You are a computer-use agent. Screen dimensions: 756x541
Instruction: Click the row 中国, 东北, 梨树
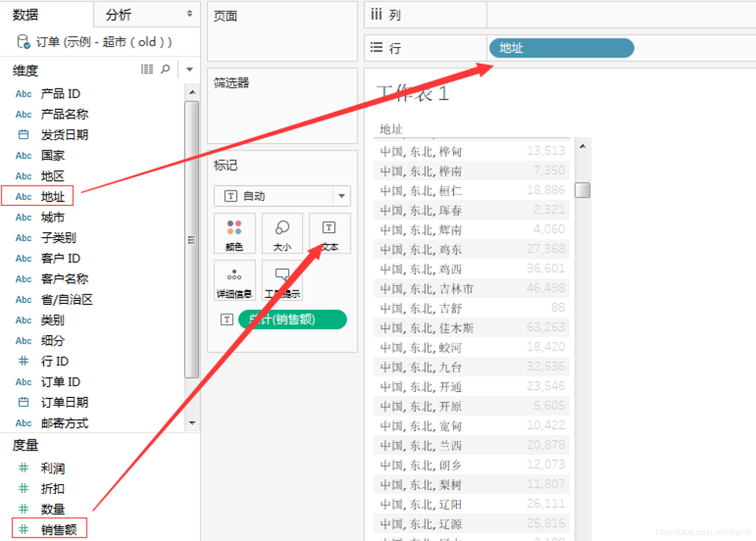[472, 485]
